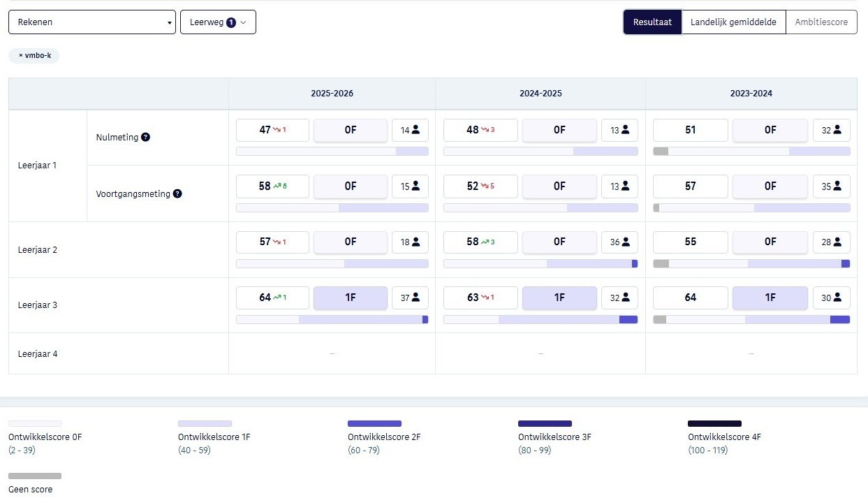The width and height of the screenshot is (868, 498).
Task: Switch view to Landelijk gemiddelde
Action: pyautogui.click(x=733, y=22)
